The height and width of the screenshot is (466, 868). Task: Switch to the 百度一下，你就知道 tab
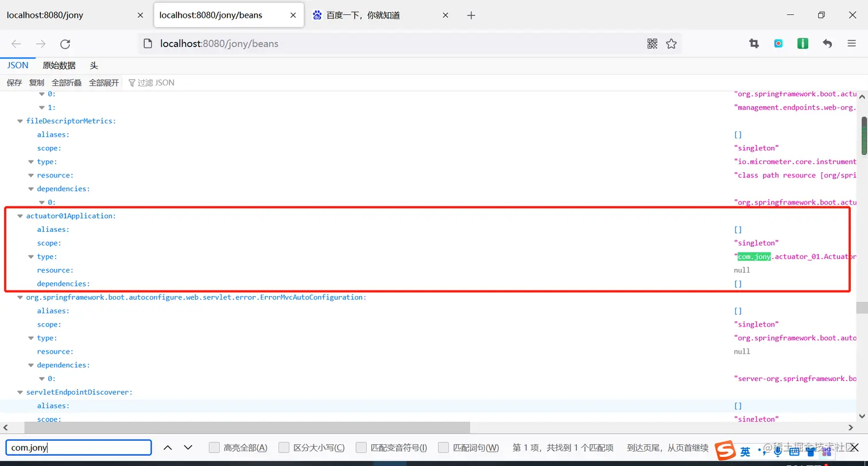381,15
